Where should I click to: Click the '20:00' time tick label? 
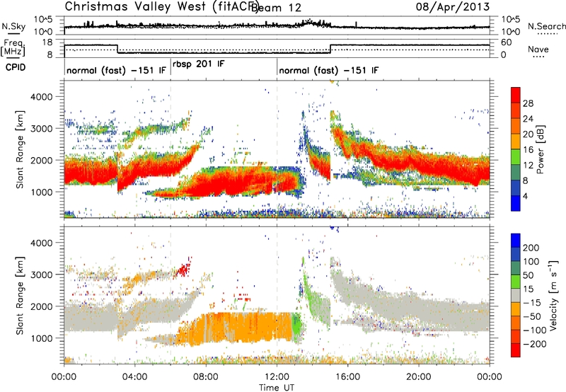point(419,377)
